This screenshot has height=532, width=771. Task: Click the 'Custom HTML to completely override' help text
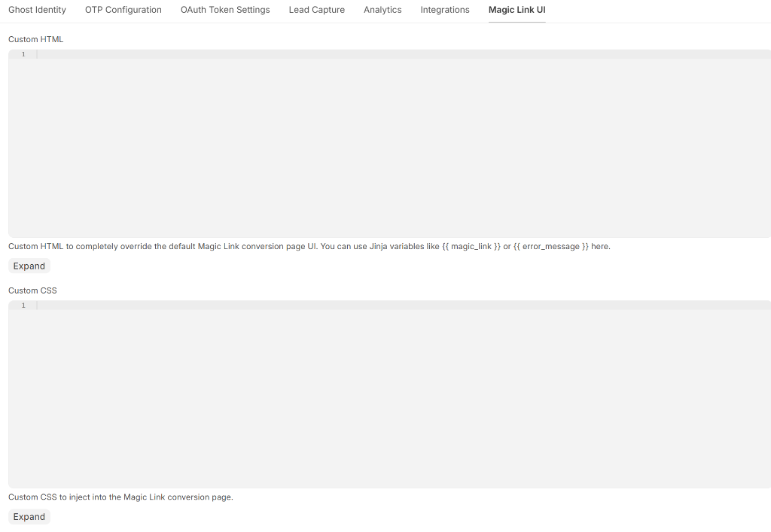pos(309,246)
